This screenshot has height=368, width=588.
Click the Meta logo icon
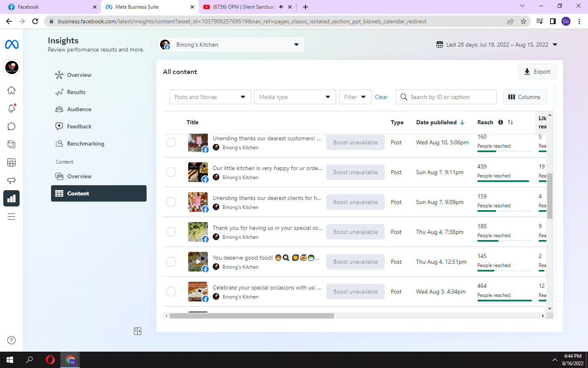pyautogui.click(x=11, y=44)
